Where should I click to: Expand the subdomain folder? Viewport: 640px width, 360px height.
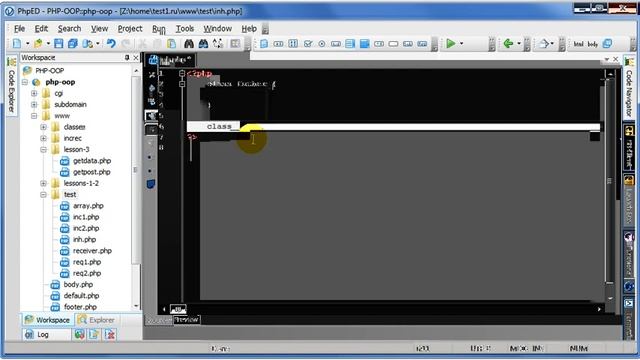34,104
